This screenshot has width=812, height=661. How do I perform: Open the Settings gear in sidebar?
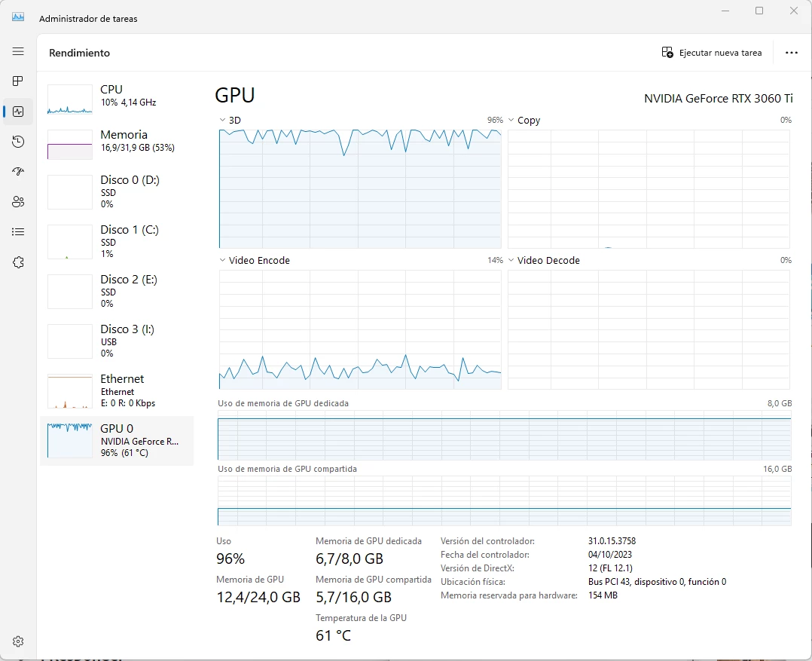[x=18, y=641]
